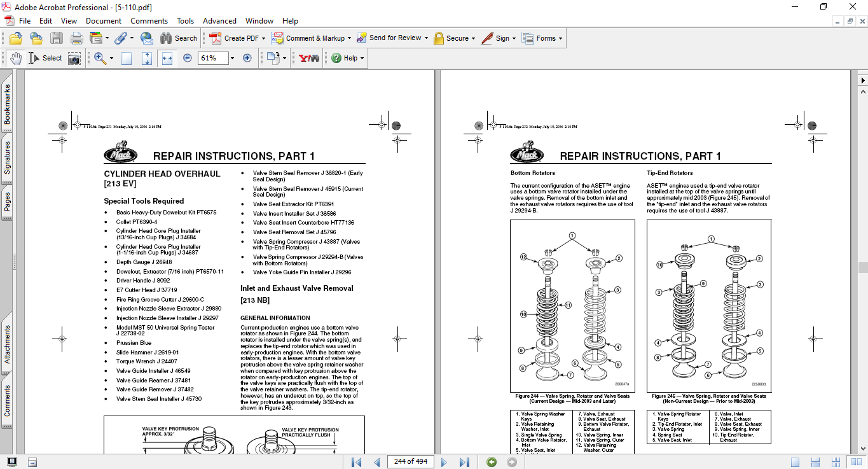The image size is (868, 469).
Task: Open the zoom percentage dropdown
Action: click(x=232, y=58)
